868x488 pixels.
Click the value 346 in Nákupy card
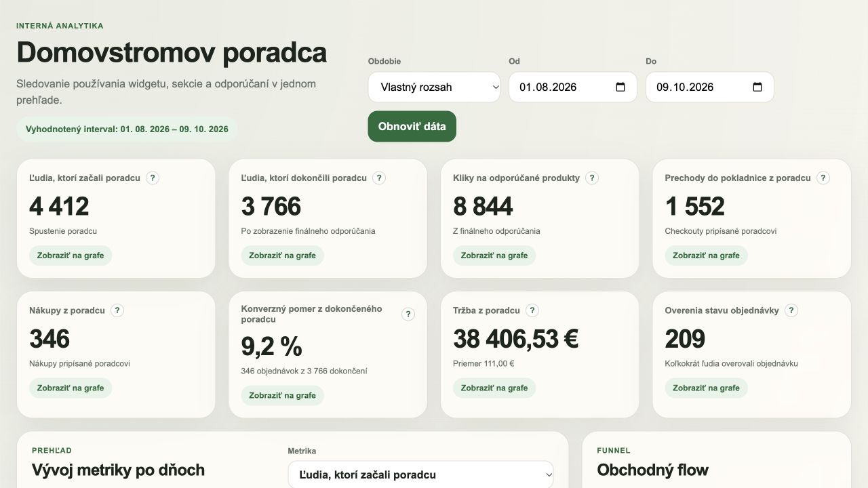[50, 338]
